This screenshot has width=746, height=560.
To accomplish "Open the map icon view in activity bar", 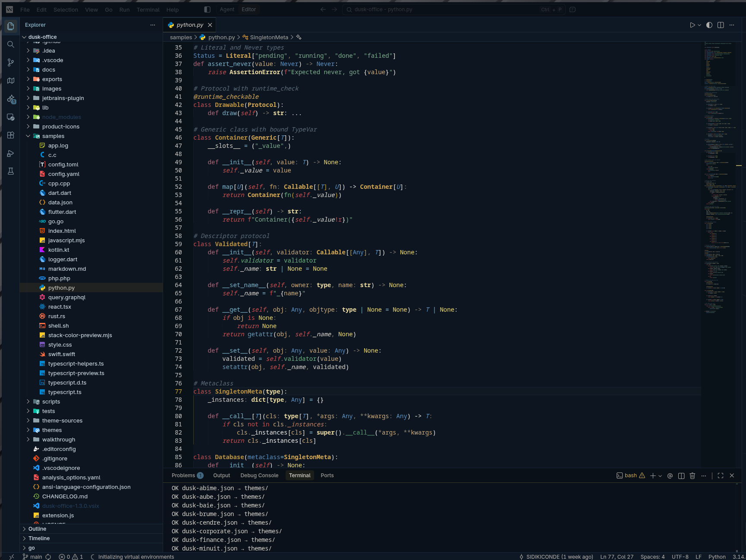I will point(11,81).
